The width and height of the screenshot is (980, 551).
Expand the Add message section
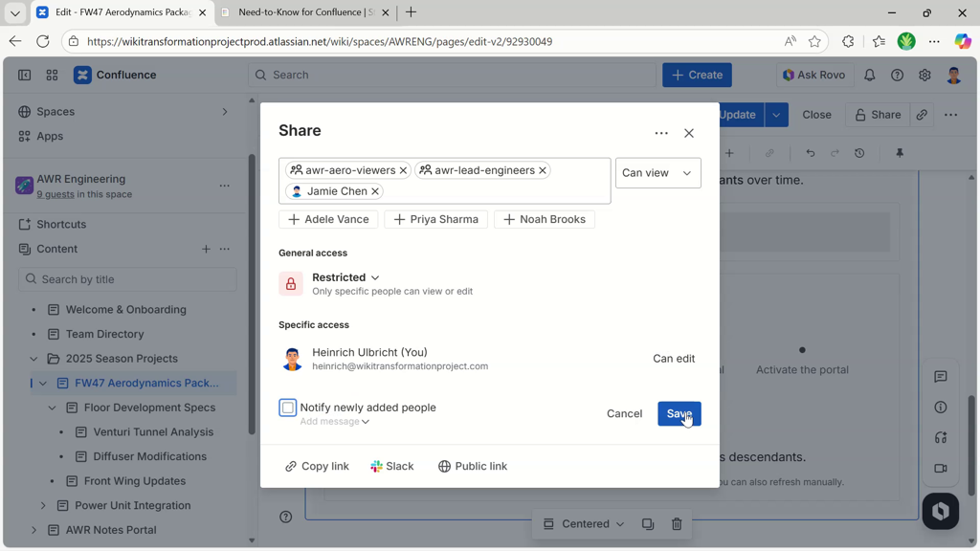[334, 422]
